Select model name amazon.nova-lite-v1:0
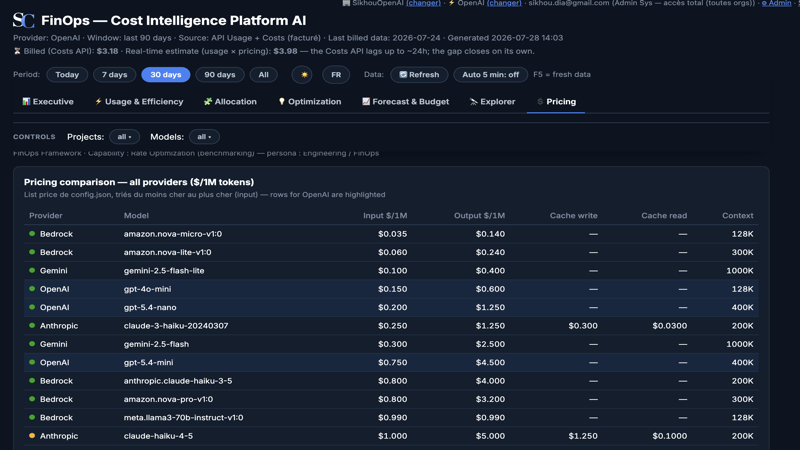 167,252
